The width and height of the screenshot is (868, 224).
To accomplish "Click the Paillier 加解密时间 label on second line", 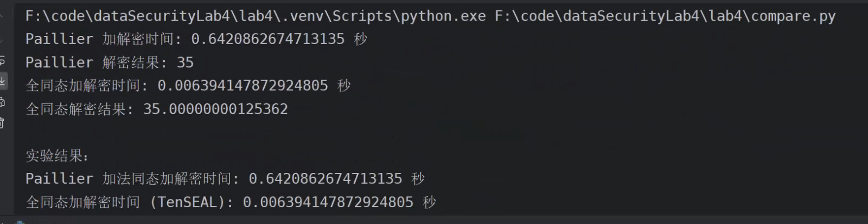I will [x=103, y=39].
